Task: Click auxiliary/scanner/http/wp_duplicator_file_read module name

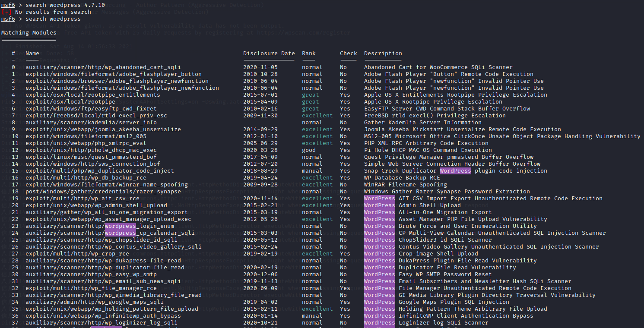Action: click(105, 268)
